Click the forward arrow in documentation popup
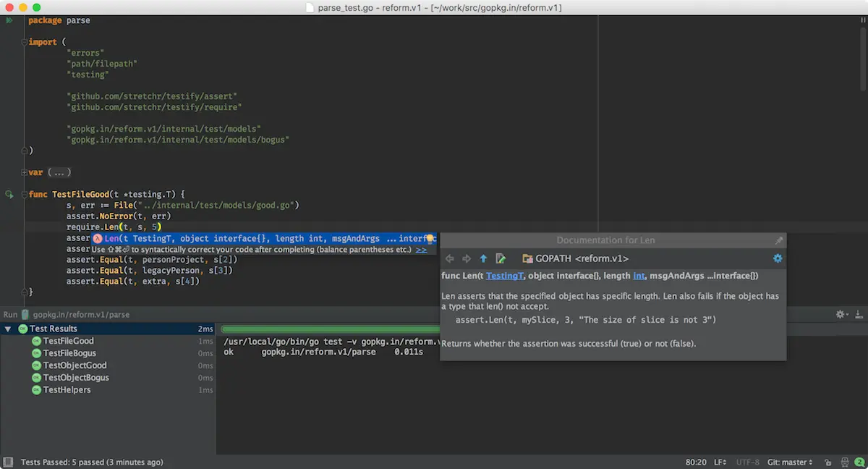Image resolution: width=868 pixels, height=469 pixels. 467,258
